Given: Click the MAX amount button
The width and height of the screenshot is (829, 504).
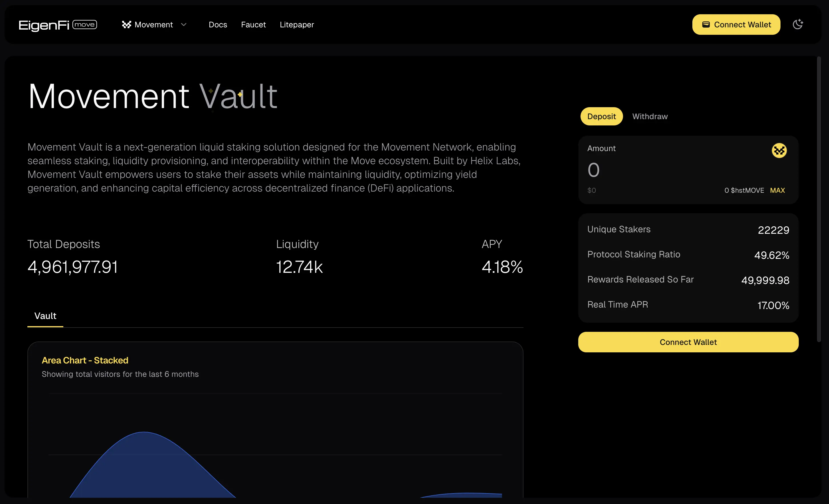Looking at the screenshot, I should (777, 190).
